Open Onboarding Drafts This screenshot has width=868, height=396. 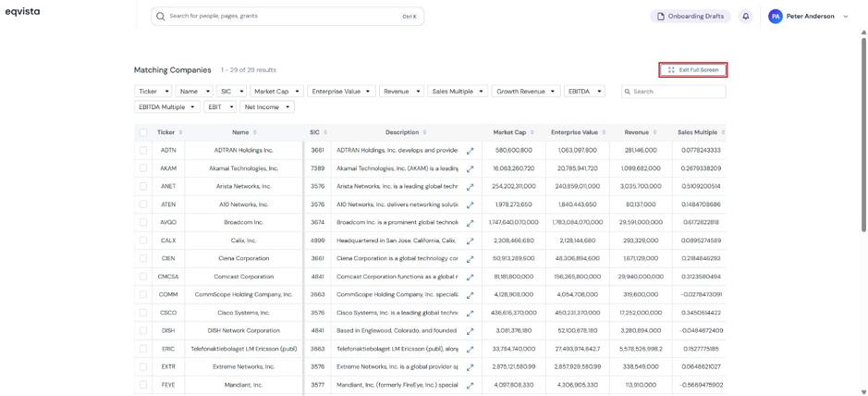tap(691, 17)
